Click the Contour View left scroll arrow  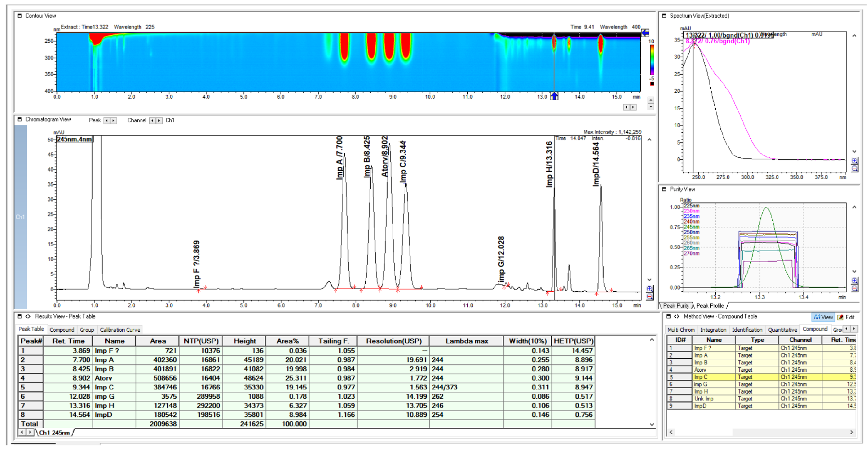pos(627,107)
